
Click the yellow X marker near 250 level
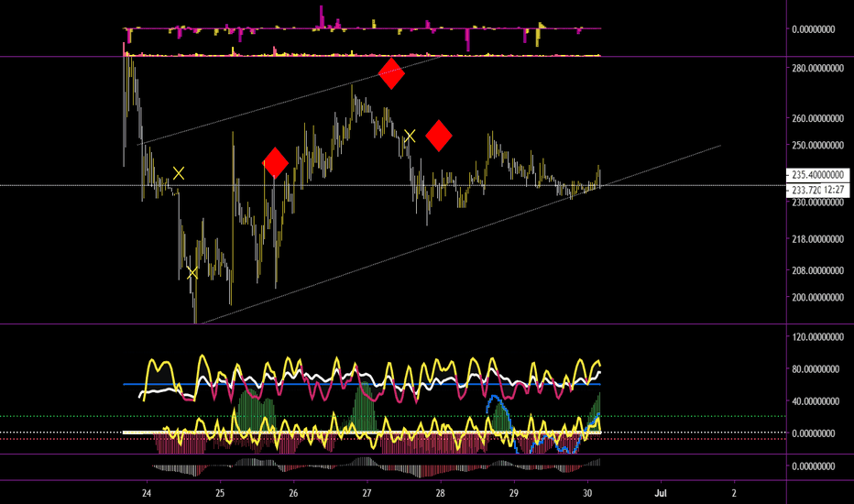[x=410, y=137]
